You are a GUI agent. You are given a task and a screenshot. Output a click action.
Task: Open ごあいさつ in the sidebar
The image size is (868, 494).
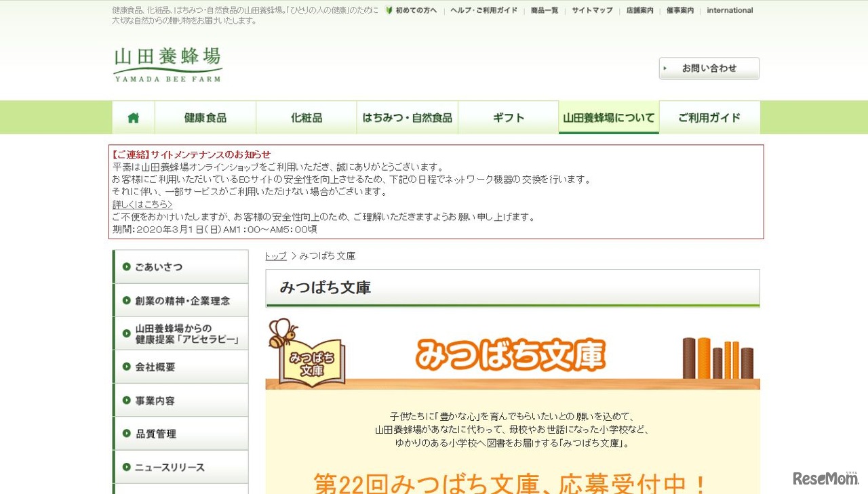point(180,266)
